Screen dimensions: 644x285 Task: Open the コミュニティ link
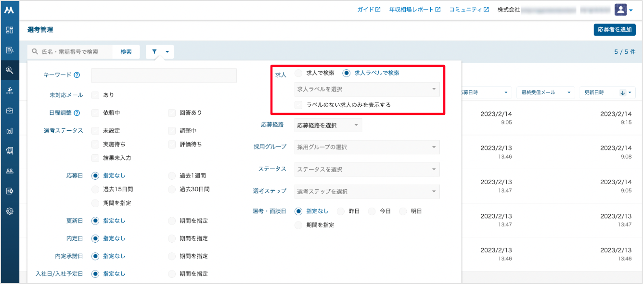coord(469,10)
